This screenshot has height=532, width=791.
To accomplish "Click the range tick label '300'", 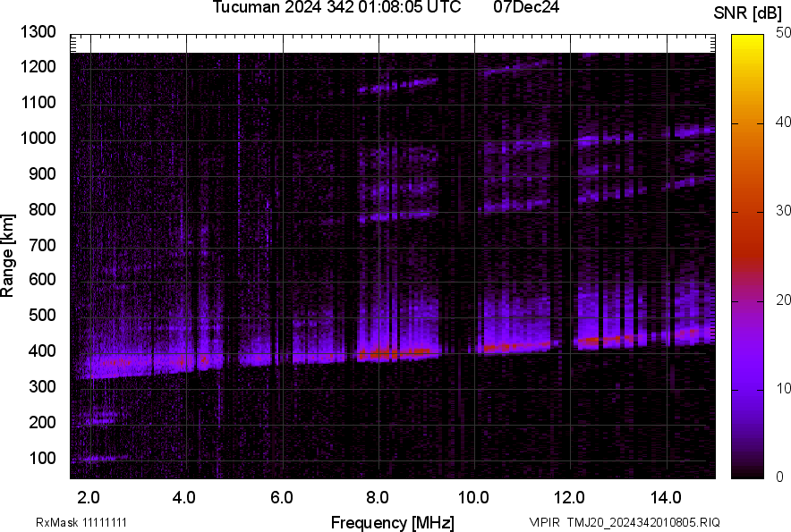I will pyautogui.click(x=42, y=387).
